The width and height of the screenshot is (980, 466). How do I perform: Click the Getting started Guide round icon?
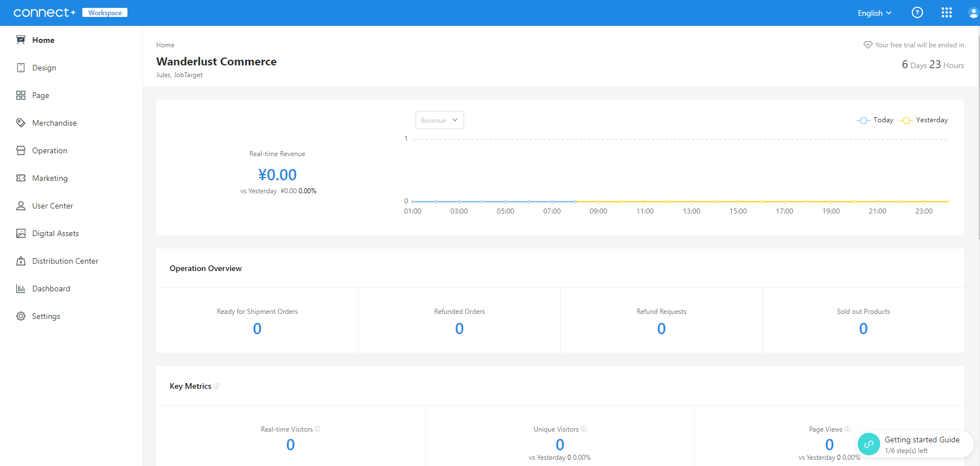(x=869, y=444)
